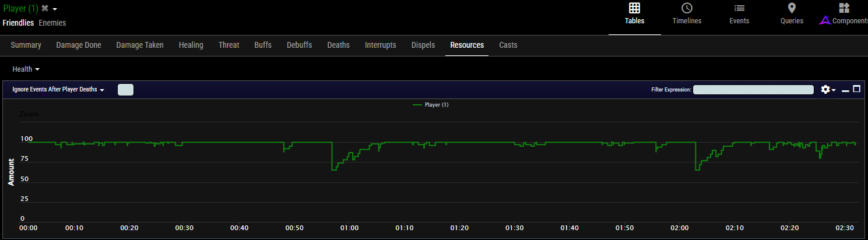Select the Enemies filter

pos(52,23)
